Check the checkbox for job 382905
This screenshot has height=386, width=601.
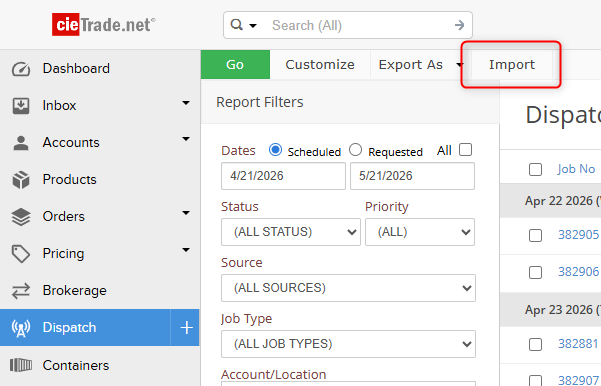point(535,235)
